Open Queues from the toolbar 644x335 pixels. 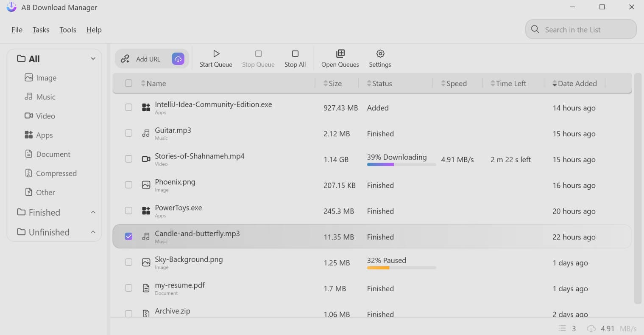[x=340, y=58]
